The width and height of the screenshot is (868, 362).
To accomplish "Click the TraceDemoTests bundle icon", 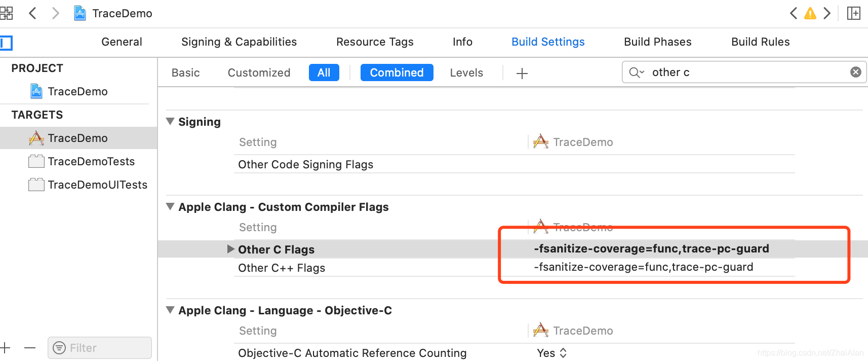I will 36,161.
